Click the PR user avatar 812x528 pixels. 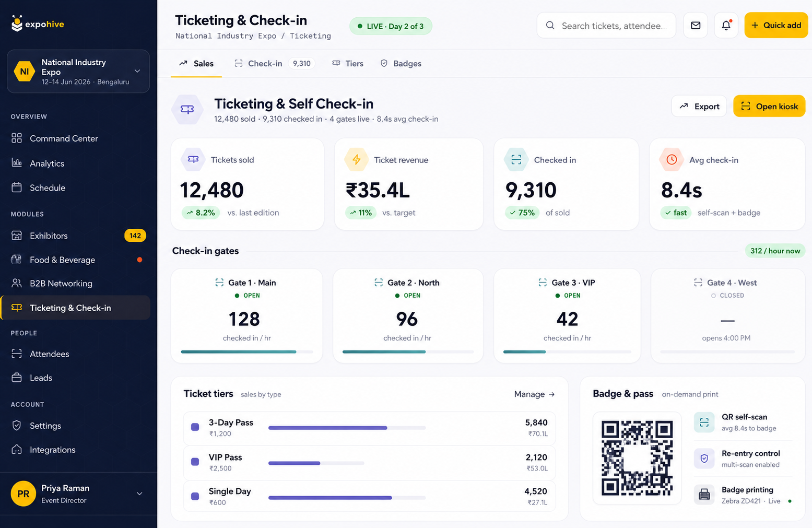click(x=23, y=494)
